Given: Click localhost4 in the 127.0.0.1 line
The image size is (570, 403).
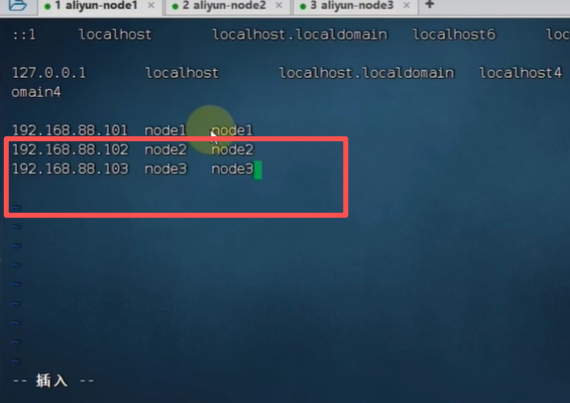Looking at the screenshot, I should (521, 73).
